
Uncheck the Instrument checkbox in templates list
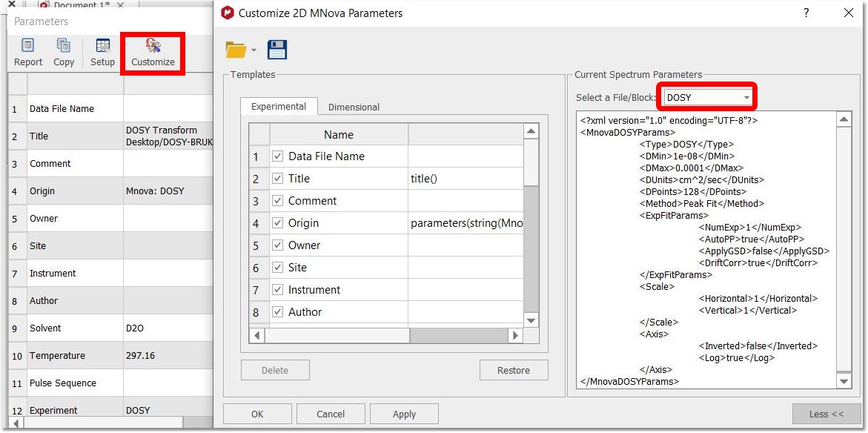coord(278,290)
